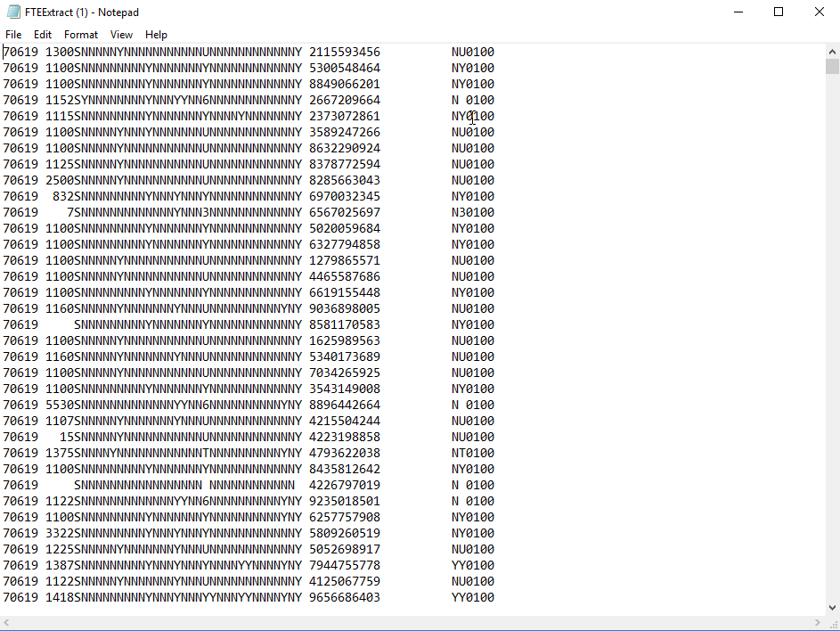Minimize the Notepad window
Image resolution: width=840 pixels, height=631 pixels.
738,12
